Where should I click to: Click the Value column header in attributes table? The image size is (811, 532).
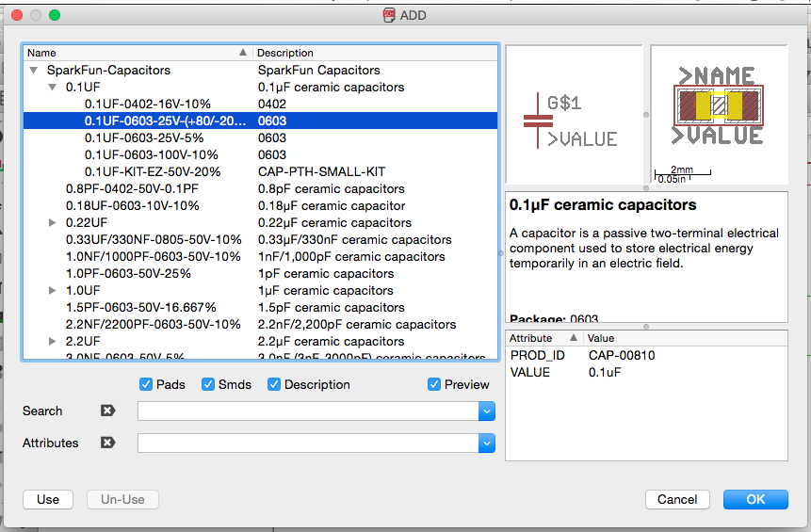[686, 338]
